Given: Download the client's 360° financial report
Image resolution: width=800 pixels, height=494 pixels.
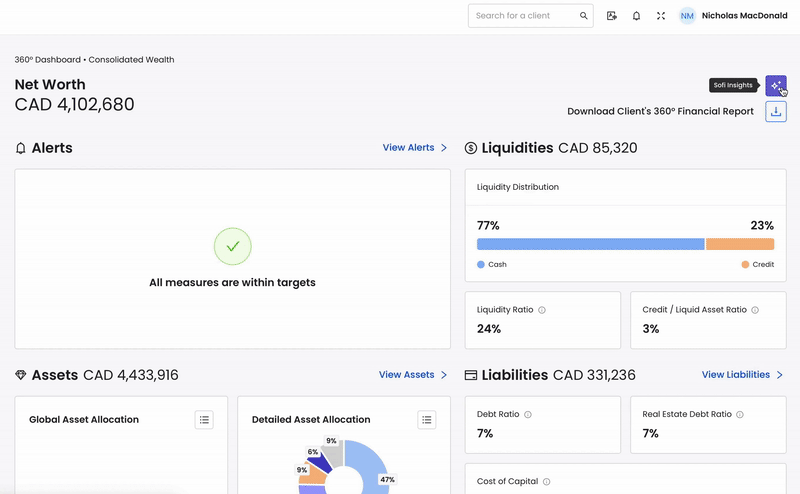Looking at the screenshot, I should click(775, 112).
